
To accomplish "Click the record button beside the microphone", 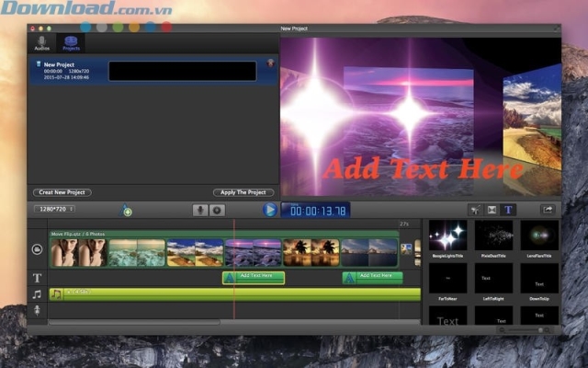I will tap(218, 210).
